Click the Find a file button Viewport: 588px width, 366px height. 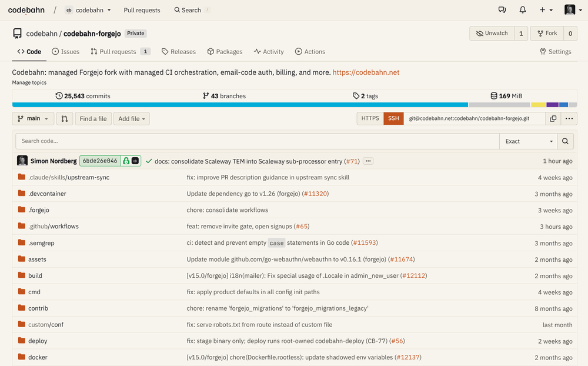coord(93,119)
